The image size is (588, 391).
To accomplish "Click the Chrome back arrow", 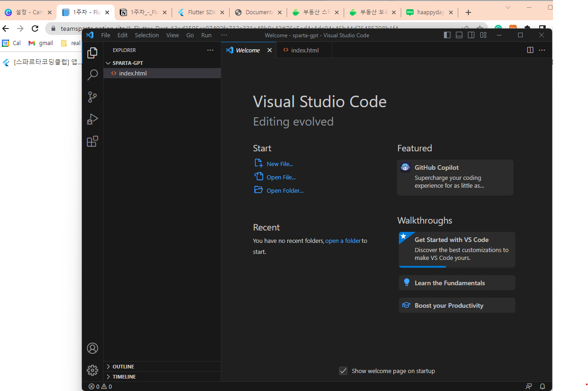I will pos(6,29).
